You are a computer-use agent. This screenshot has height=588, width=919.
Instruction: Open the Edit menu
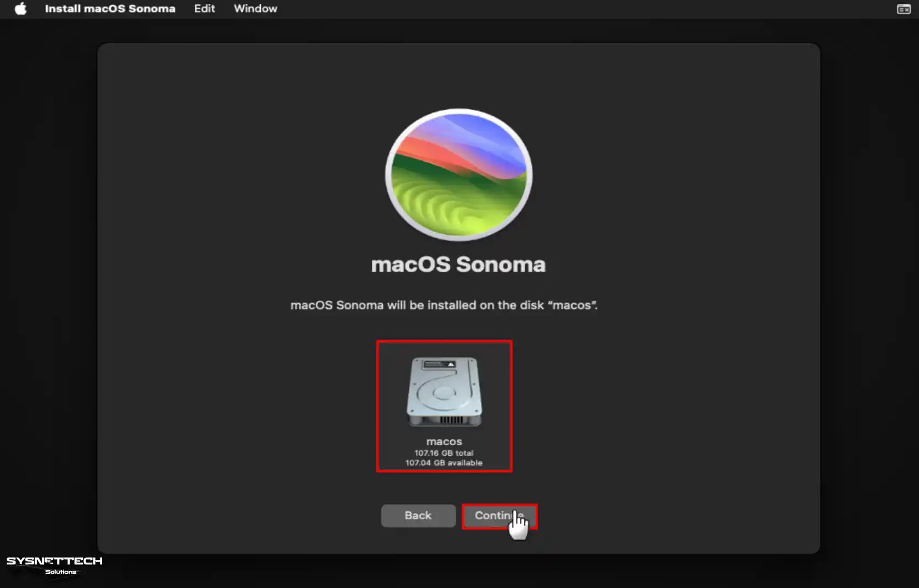[x=204, y=8]
